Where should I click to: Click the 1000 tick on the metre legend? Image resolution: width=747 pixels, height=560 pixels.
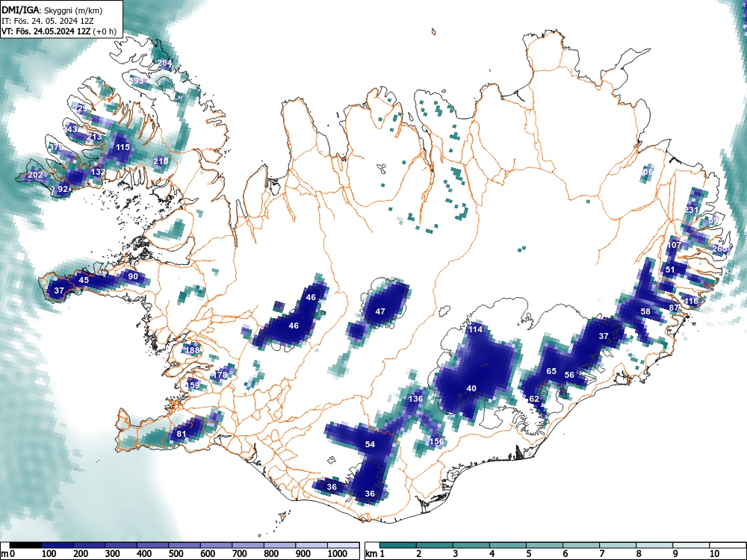click(338, 554)
